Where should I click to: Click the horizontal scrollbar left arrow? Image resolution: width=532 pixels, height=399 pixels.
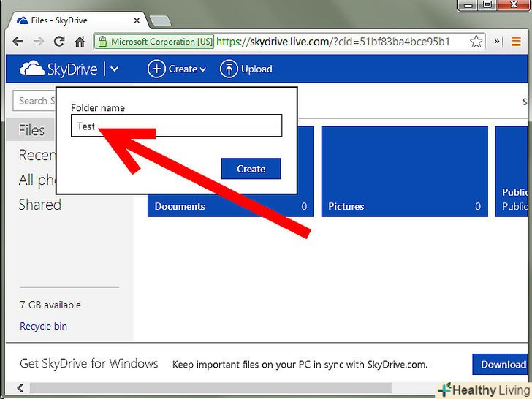20,387
